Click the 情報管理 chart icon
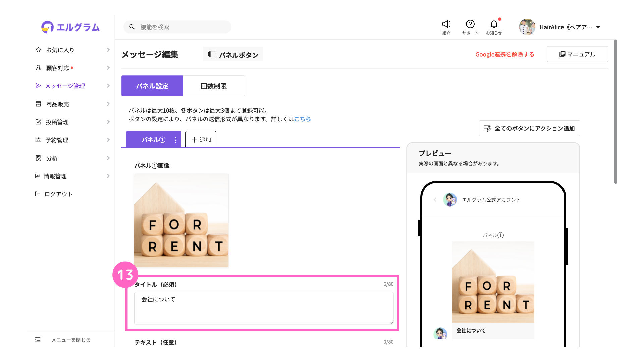Image resolution: width=644 pixels, height=362 pixels. tap(37, 176)
